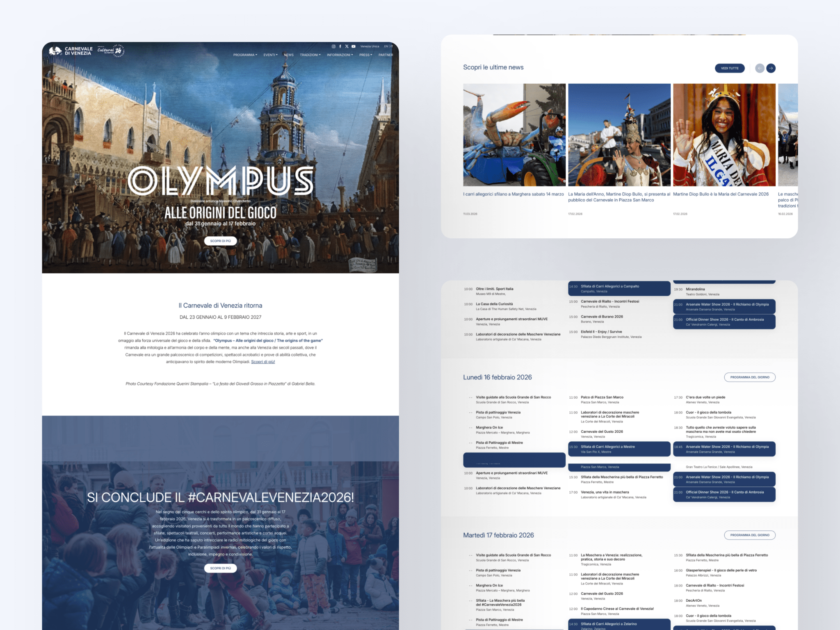Open the Maria del Carnevale 2026 news thumbnail
Screen dimensions: 840x630
[724, 135]
